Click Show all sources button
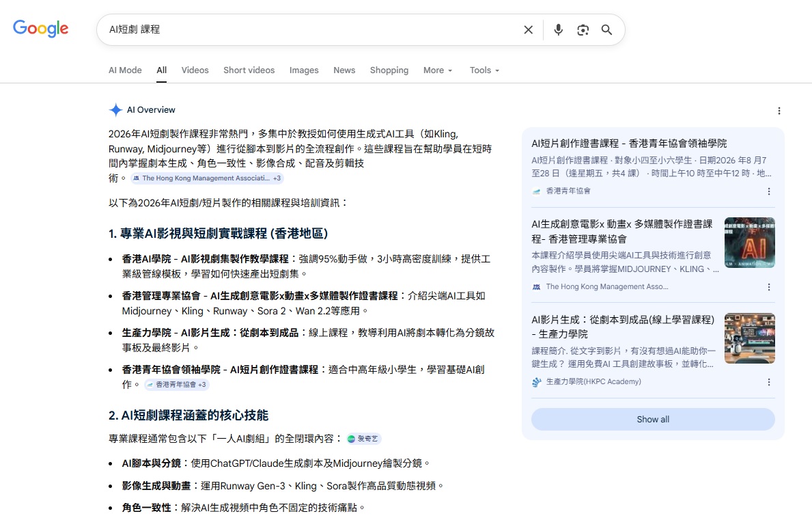 coord(653,419)
